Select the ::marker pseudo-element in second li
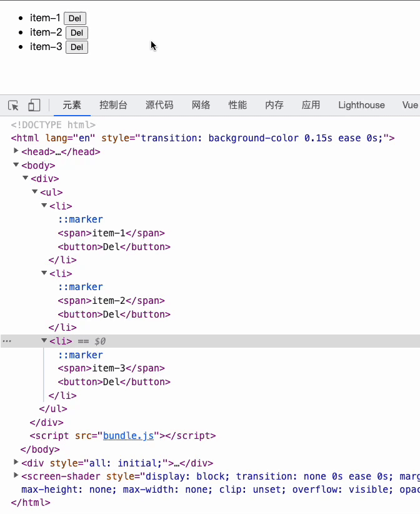This screenshot has width=420, height=514. tap(81, 287)
